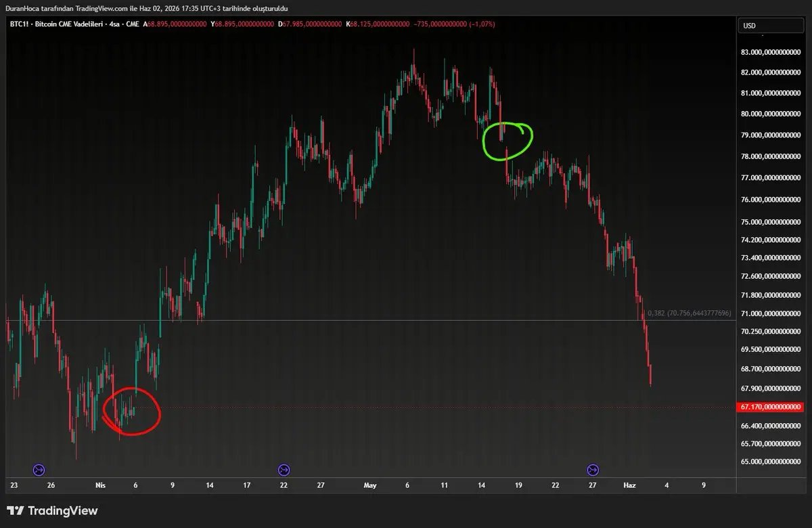
Task: Click the 68.700 price axis label
Action: pyautogui.click(x=771, y=369)
